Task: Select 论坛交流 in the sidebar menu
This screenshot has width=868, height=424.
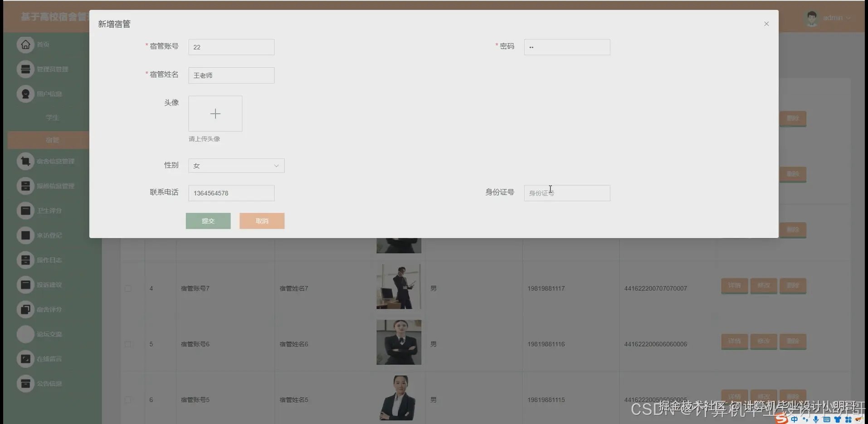Action: [47, 334]
